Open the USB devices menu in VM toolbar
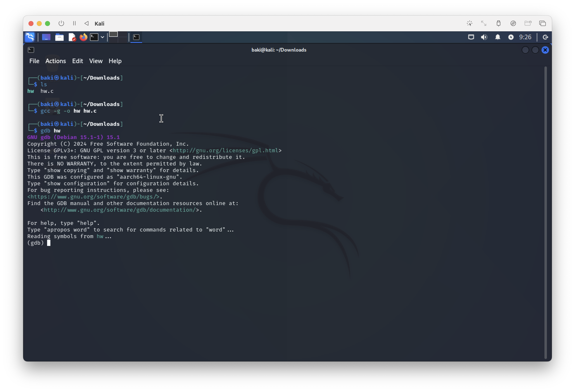 tap(498, 23)
